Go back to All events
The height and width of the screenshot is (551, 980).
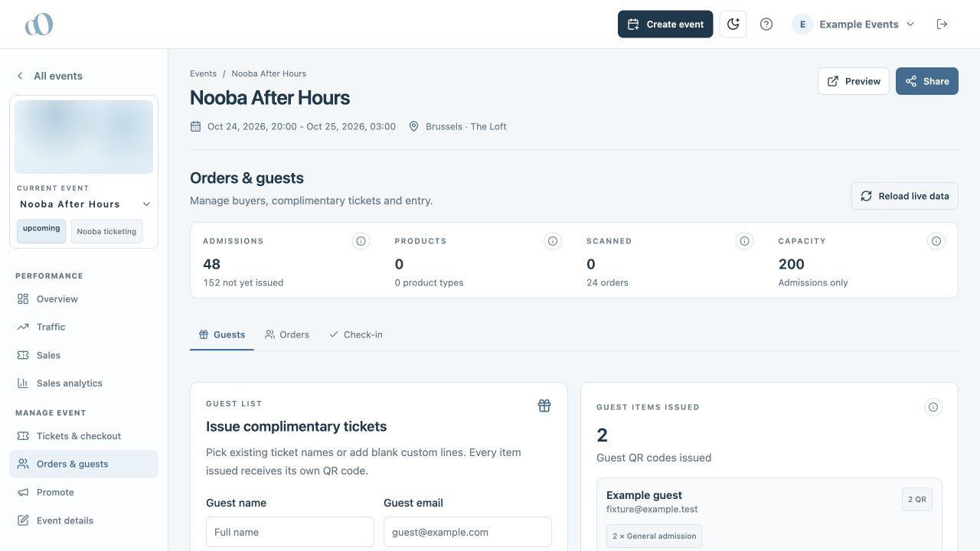[50, 76]
